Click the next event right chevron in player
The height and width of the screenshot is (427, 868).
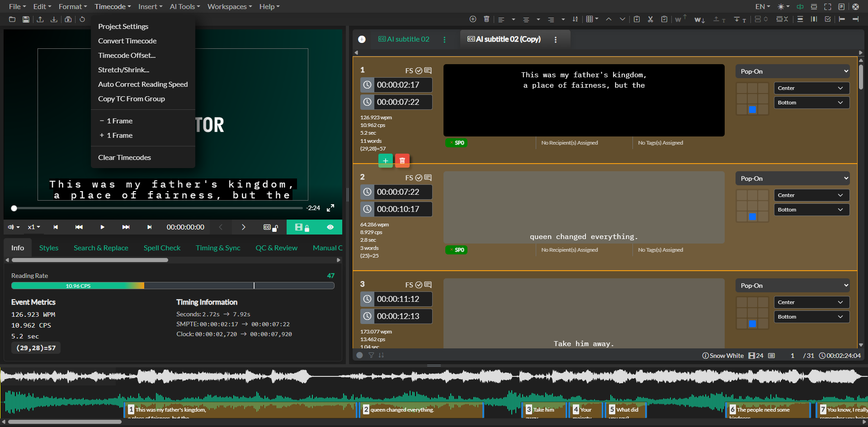(x=243, y=227)
